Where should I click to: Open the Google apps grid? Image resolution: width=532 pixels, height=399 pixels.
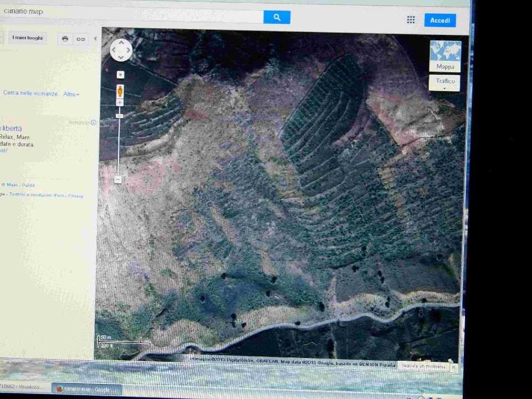tap(411, 20)
